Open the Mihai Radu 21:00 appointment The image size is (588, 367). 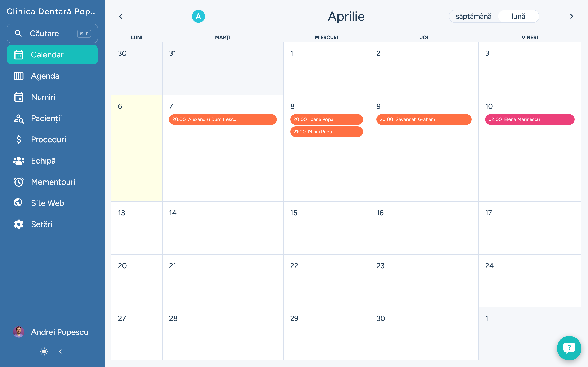pyautogui.click(x=326, y=132)
